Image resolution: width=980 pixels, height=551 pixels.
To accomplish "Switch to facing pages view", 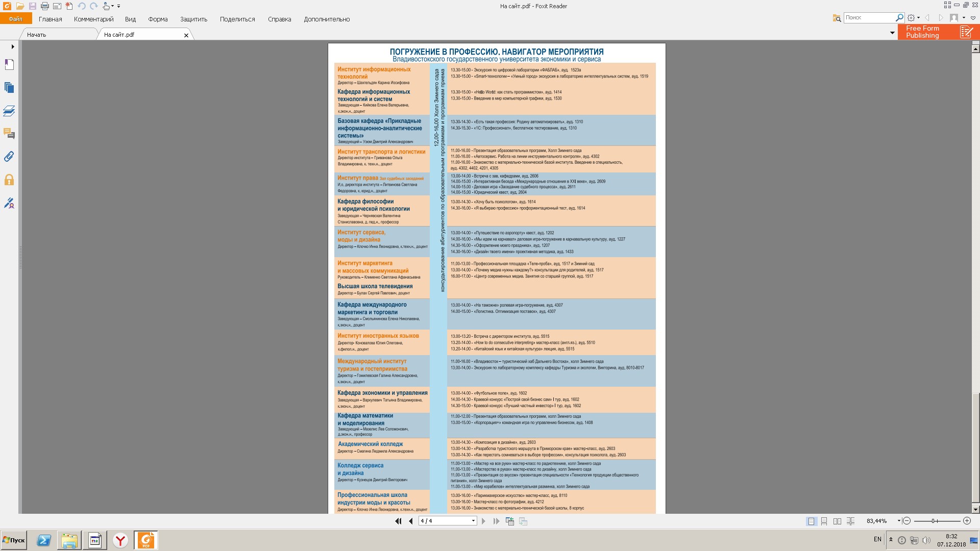I will [x=837, y=521].
